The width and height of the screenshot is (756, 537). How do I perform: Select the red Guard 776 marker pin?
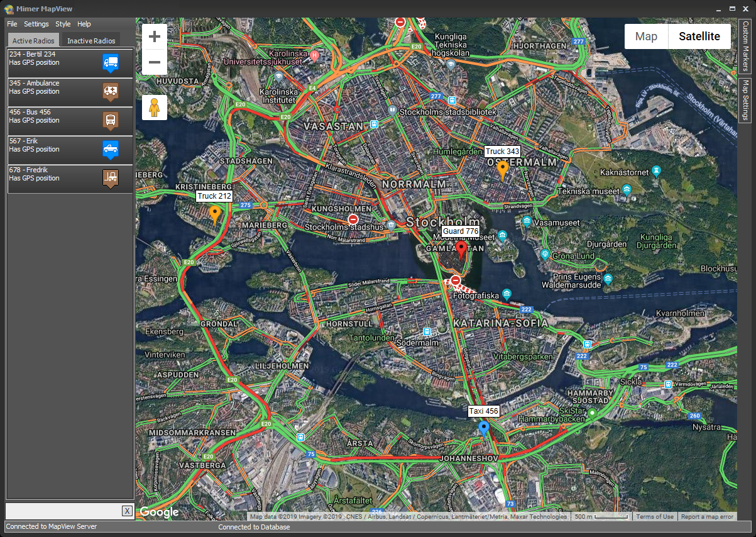click(461, 250)
